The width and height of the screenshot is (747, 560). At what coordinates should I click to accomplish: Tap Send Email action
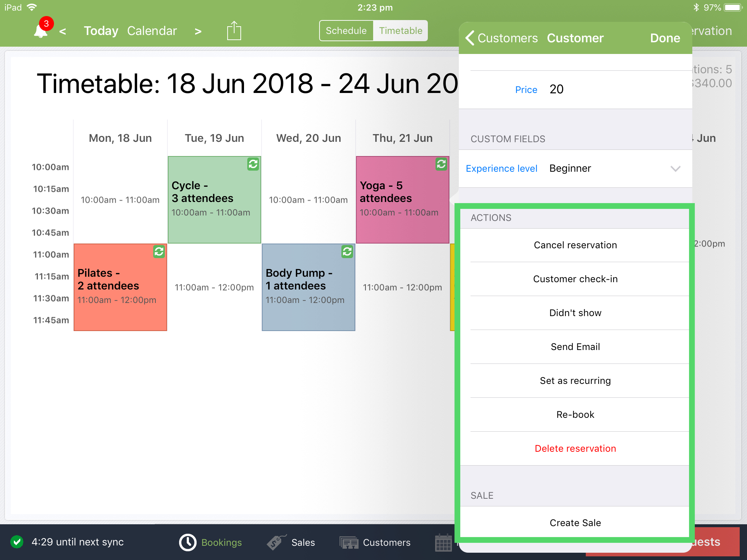click(576, 347)
